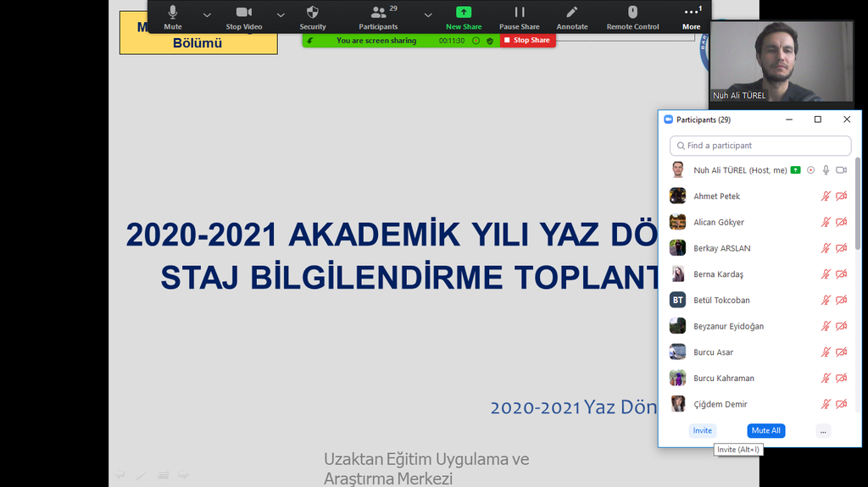Image resolution: width=868 pixels, height=487 pixels.
Task: Click the encryption shield in sharing bar
Action: (490, 41)
